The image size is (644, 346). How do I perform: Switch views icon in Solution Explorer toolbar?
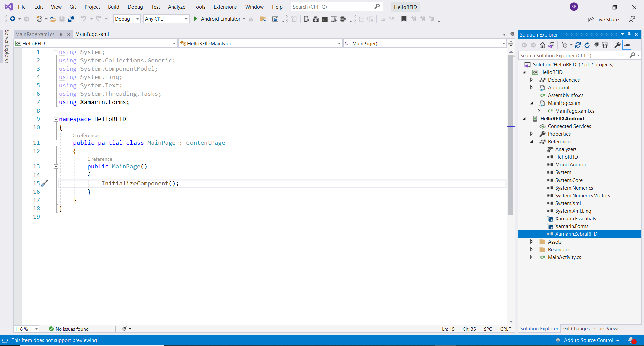tap(551, 45)
